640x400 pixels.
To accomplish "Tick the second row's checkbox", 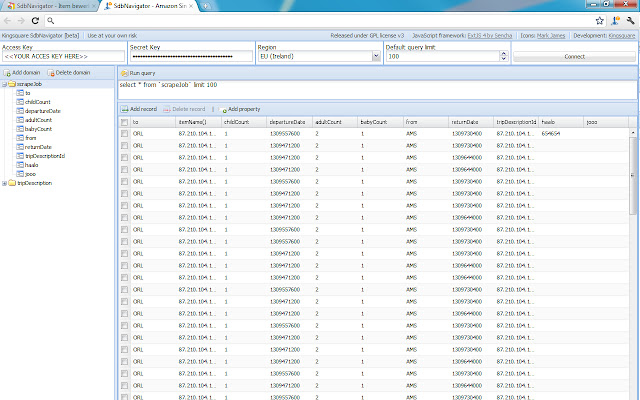I will click(x=124, y=145).
